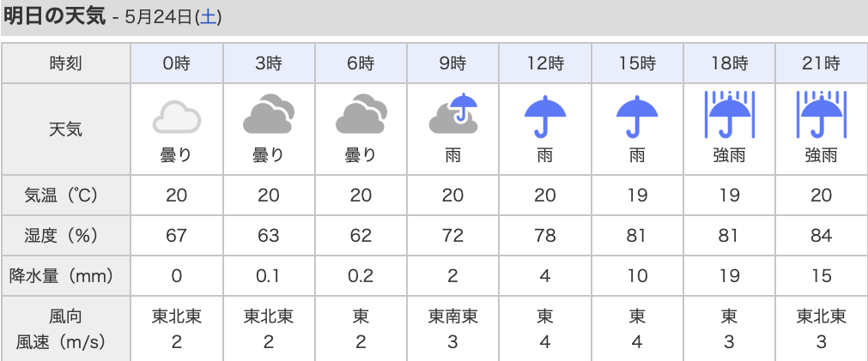Click the 降水量（mm） row label

[66, 275]
